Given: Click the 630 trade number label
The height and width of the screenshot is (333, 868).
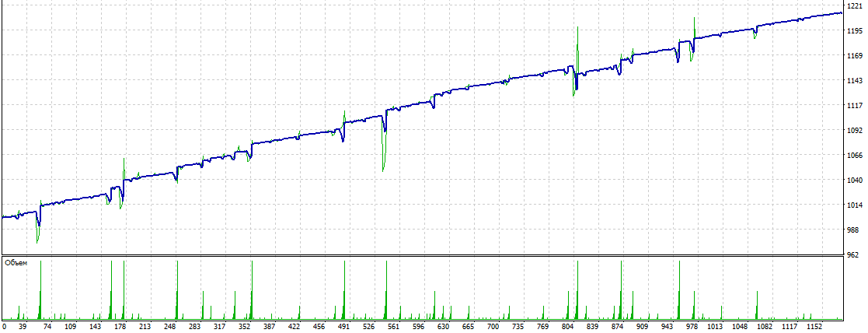Looking at the screenshot, I should pyautogui.click(x=444, y=327).
